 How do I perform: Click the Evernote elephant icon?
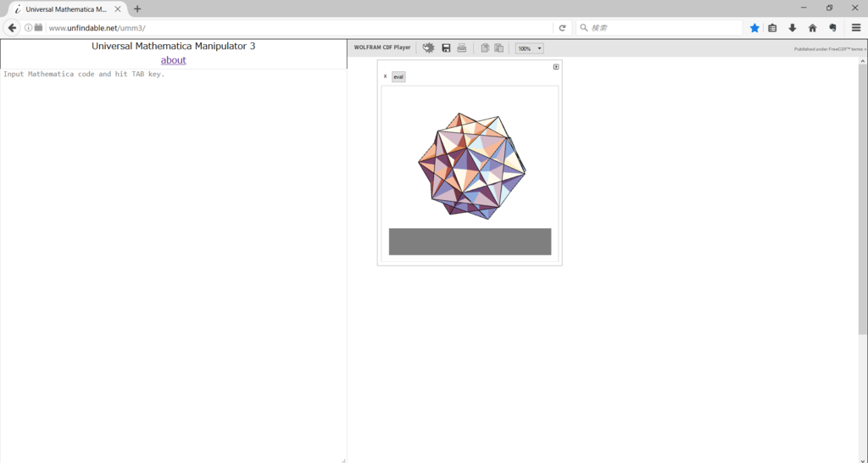[x=832, y=28]
